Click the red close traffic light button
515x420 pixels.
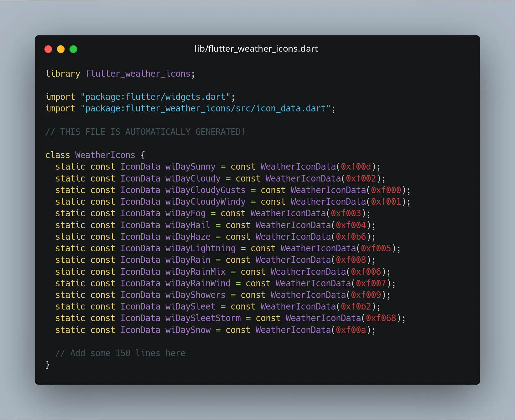(x=49, y=49)
